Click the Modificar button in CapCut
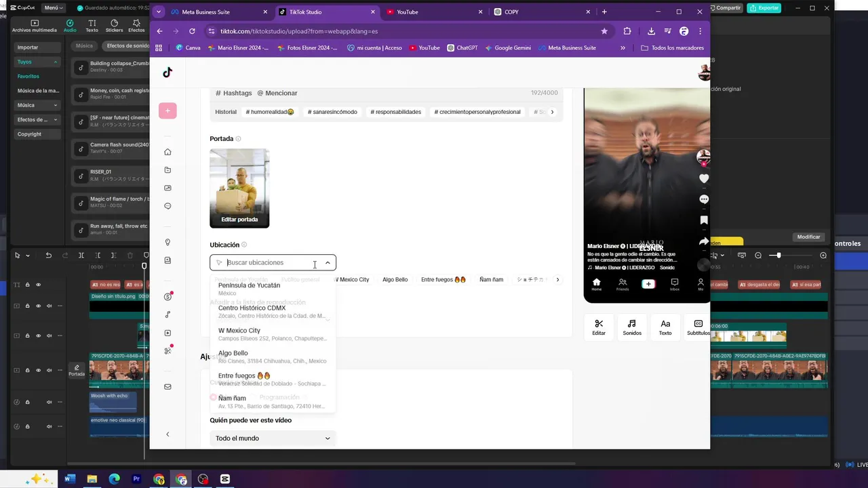868x488 pixels. pos(808,237)
